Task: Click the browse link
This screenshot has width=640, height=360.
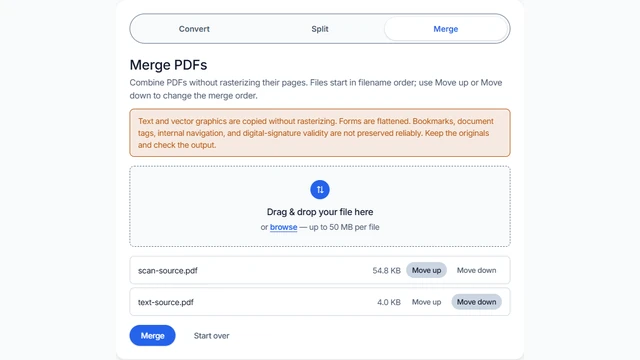Action: point(283,227)
